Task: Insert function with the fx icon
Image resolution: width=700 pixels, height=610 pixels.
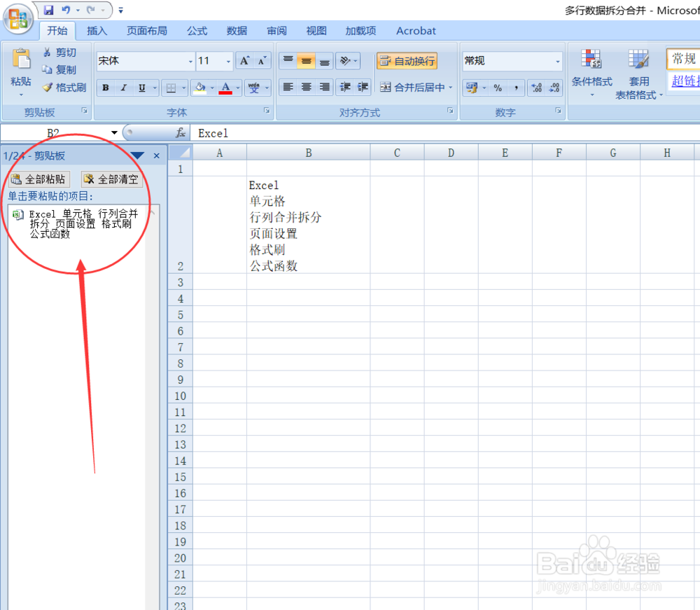Action: tap(181, 132)
